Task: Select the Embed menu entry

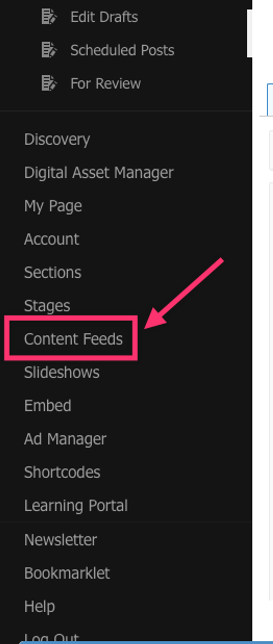Action: pos(48,405)
